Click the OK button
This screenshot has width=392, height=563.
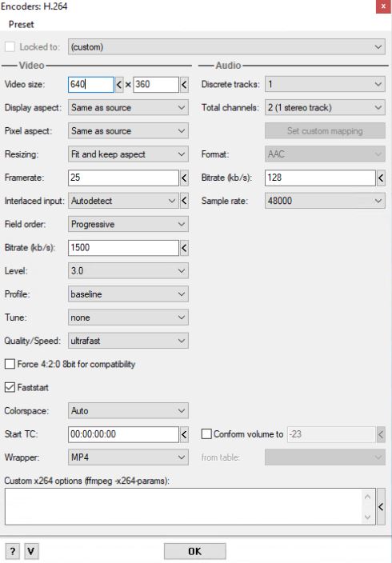[195, 551]
